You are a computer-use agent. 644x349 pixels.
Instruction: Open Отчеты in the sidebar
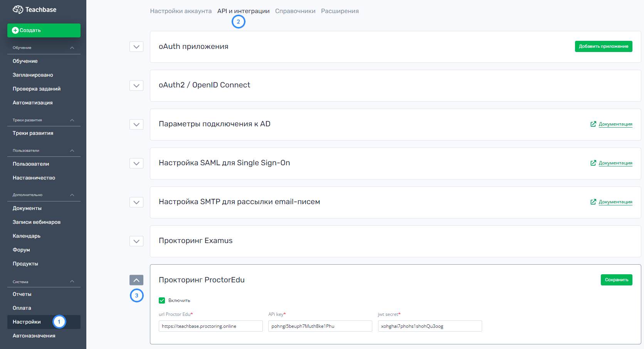click(x=22, y=294)
